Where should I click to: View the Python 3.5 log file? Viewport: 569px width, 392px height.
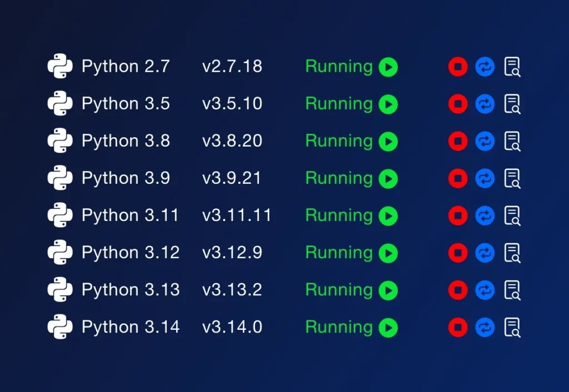(x=512, y=104)
